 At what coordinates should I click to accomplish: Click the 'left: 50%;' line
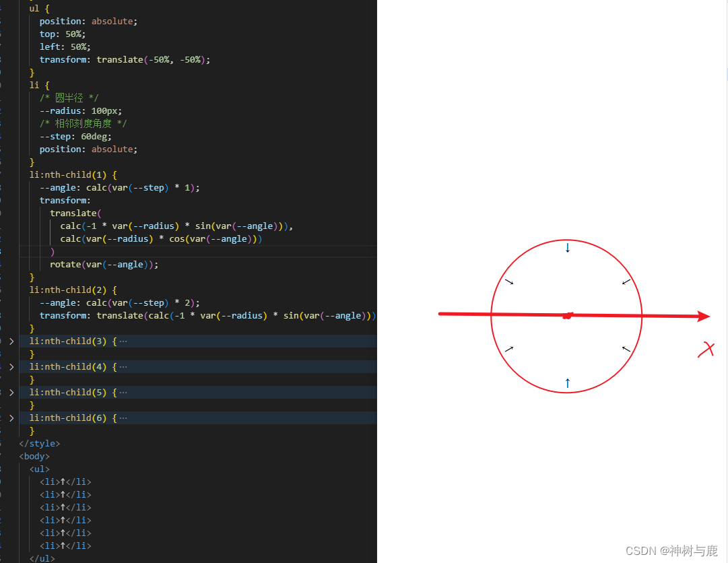tap(65, 47)
